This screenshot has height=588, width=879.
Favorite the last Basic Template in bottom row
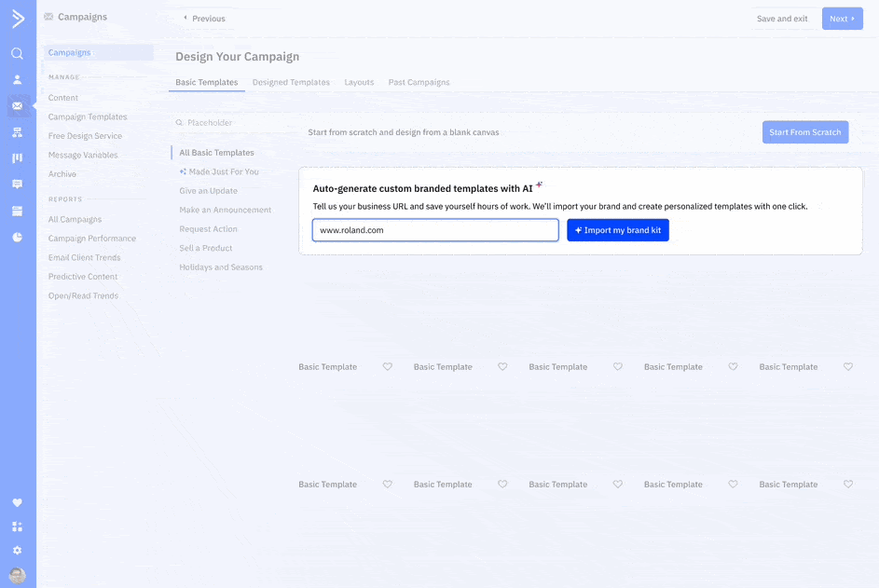(848, 484)
